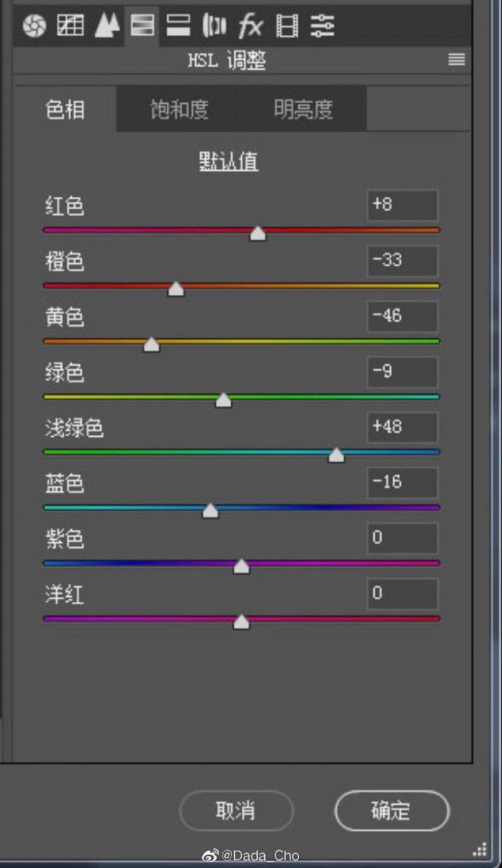Confirm changes with the 确定 button
The image size is (502, 868).
[391, 810]
